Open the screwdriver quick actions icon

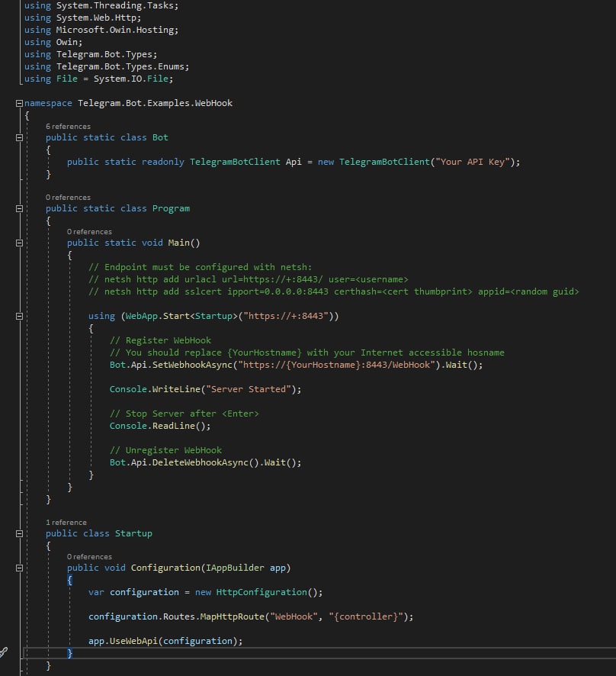point(4,652)
